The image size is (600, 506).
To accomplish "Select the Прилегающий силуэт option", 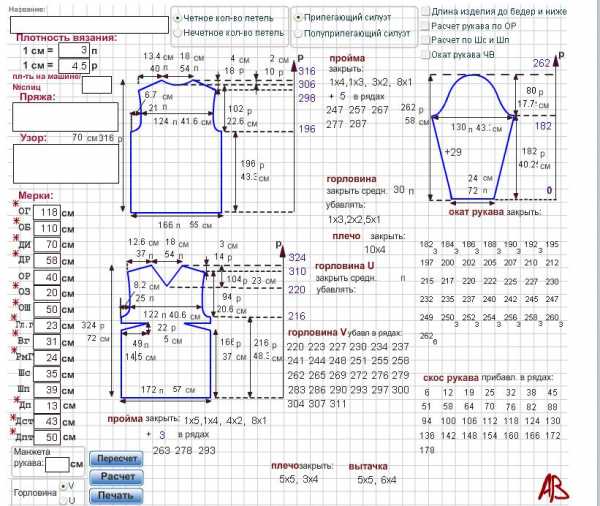I will (299, 18).
